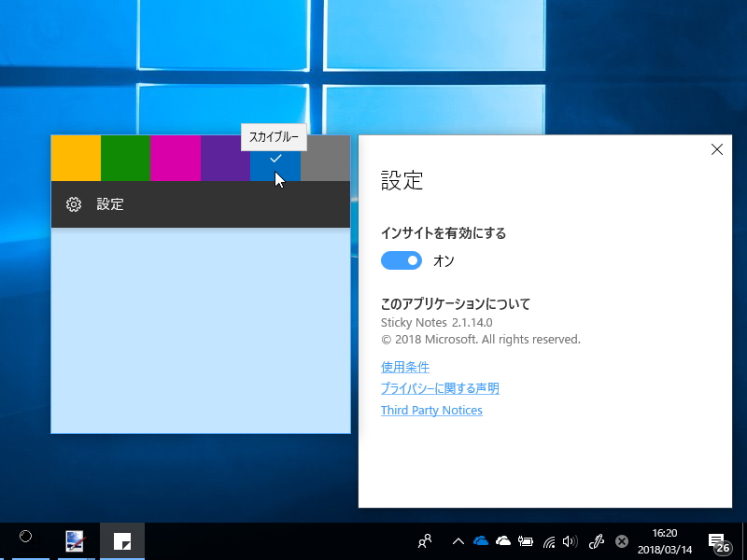Viewport: 747px width, 560px height.
Task: Open the 使用条件 link
Action: coord(404,367)
